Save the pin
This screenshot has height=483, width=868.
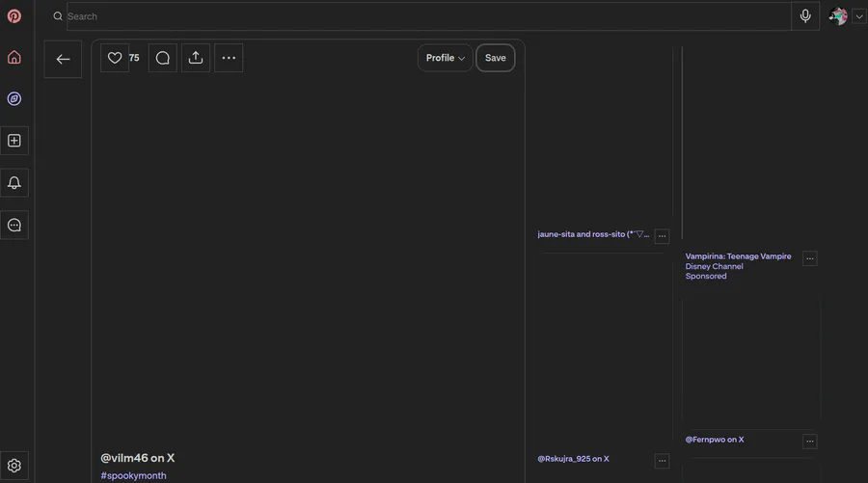pyautogui.click(x=496, y=58)
